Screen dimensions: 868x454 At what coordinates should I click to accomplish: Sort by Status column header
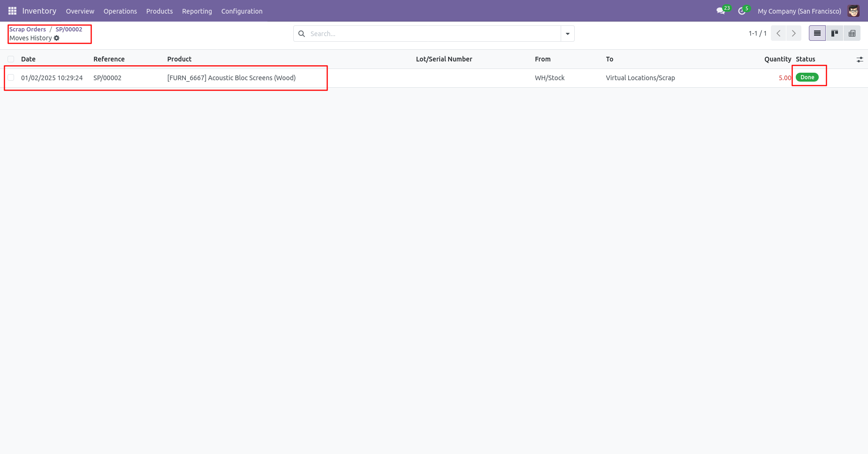[x=805, y=59]
